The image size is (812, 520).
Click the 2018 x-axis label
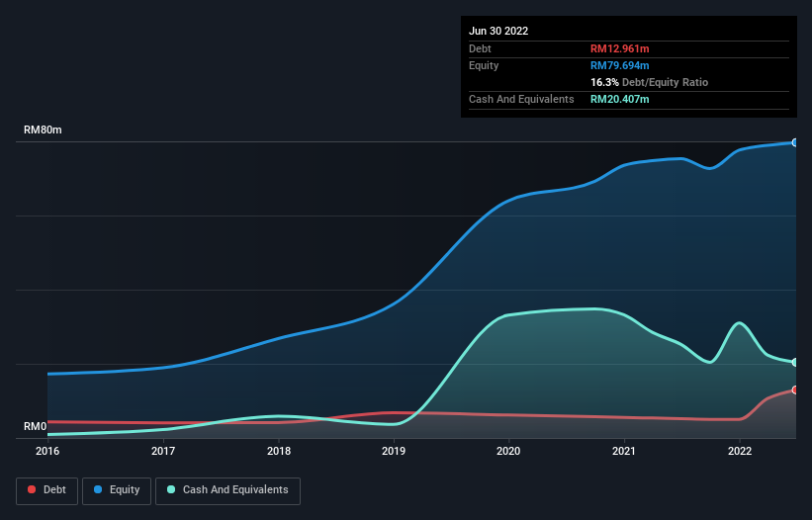pos(279,451)
